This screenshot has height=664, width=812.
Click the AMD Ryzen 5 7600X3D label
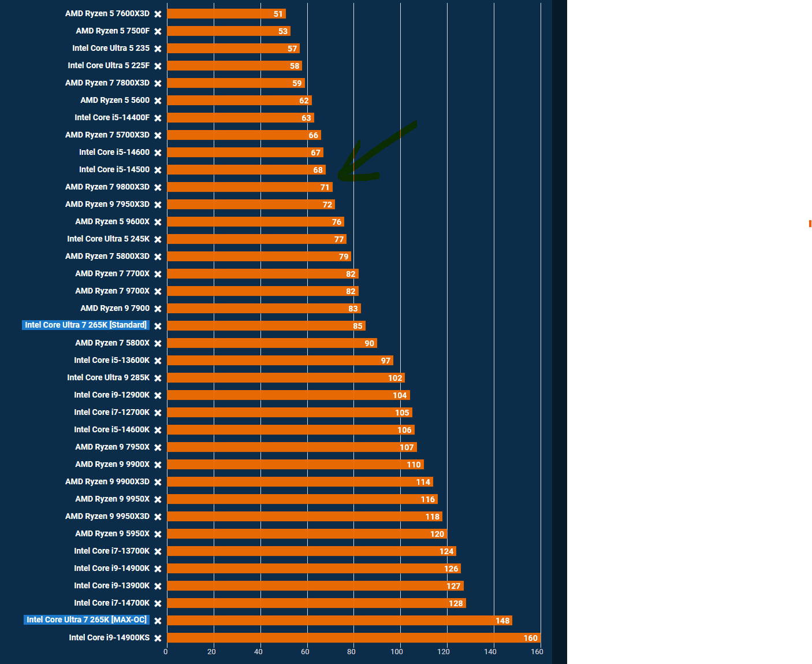[107, 13]
